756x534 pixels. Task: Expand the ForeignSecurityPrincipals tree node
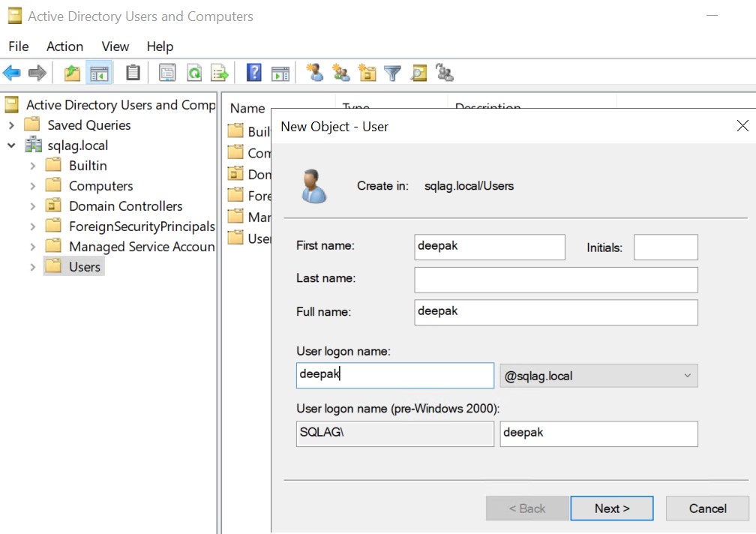pos(33,226)
